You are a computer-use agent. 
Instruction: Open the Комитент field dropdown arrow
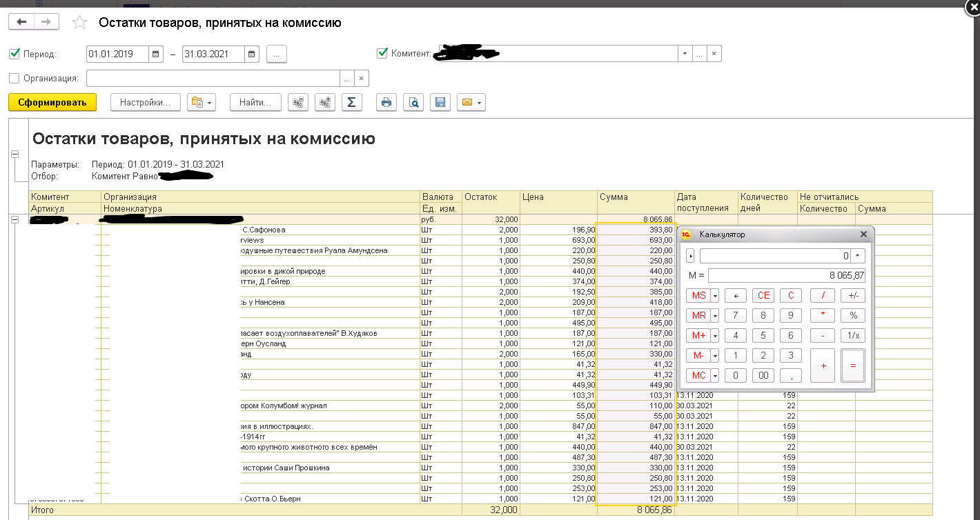(x=685, y=54)
